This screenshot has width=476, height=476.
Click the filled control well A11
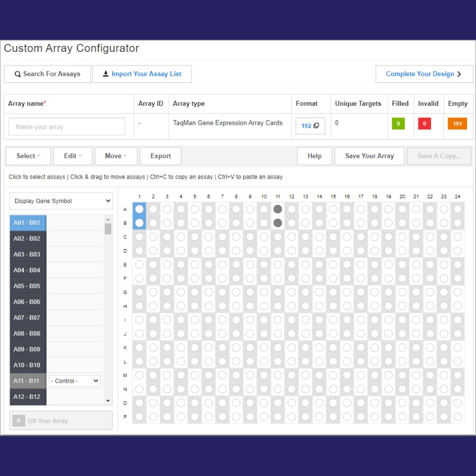(x=278, y=209)
